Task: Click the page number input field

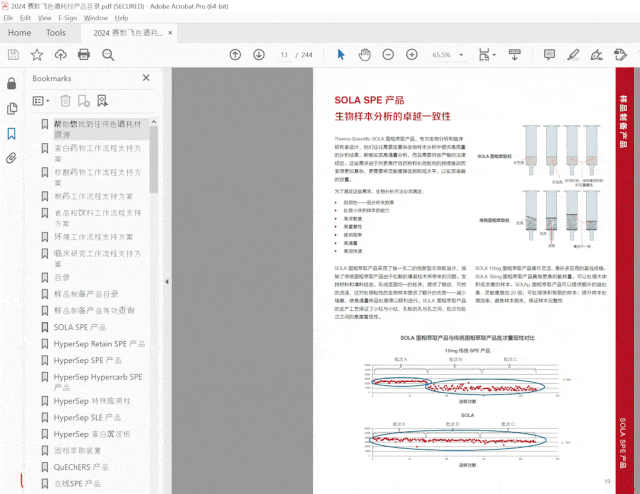Action: click(x=284, y=55)
